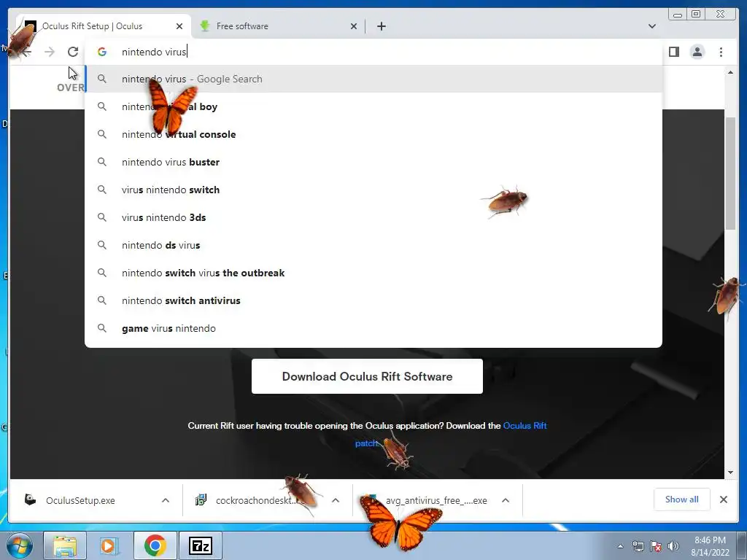Click the vertical scrollbar thumb
Viewport: 747px width, 560px height.
[x=730, y=173]
